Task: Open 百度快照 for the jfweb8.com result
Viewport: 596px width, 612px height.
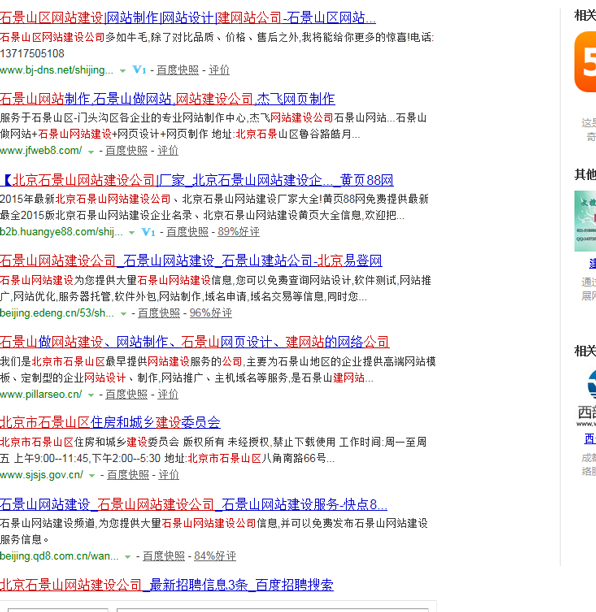Action: [x=126, y=151]
